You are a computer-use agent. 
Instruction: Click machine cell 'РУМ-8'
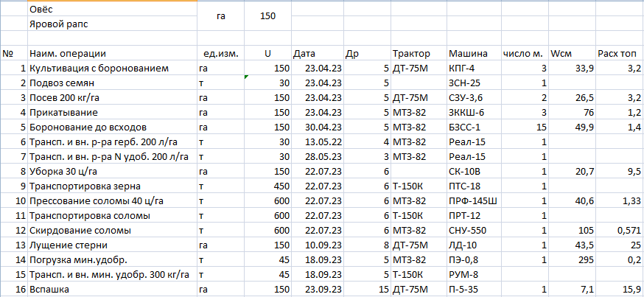tap(474, 275)
